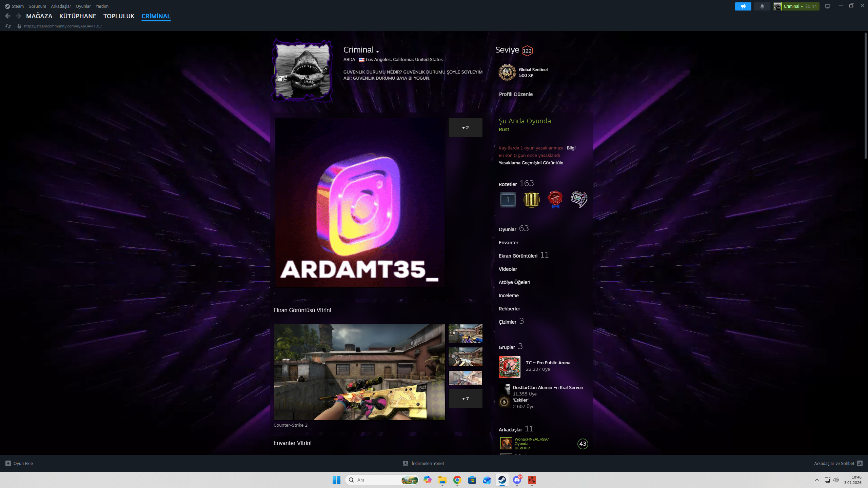
Task: Click WonaxFINEAL.v997 friend avatar
Action: click(x=506, y=443)
